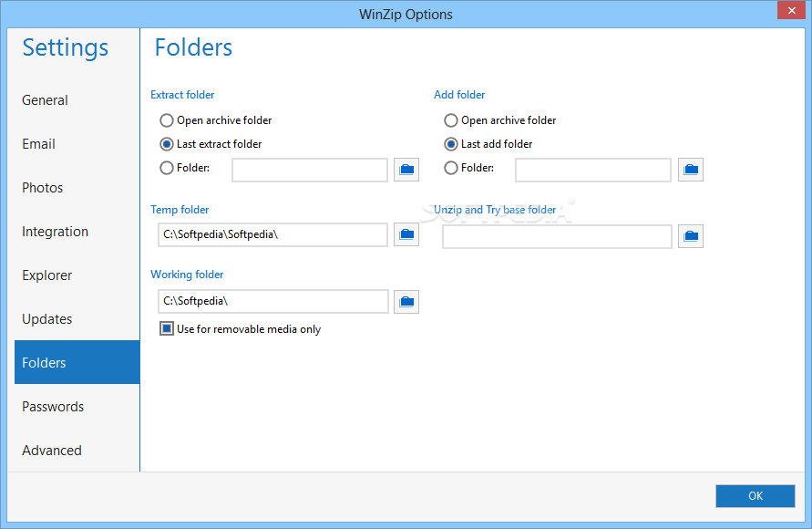Click the Extract folder path field

[310, 170]
